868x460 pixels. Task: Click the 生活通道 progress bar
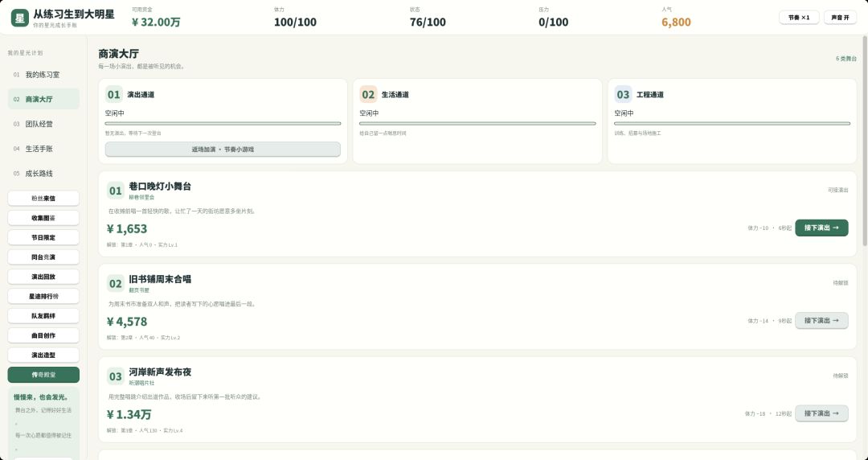(x=477, y=124)
